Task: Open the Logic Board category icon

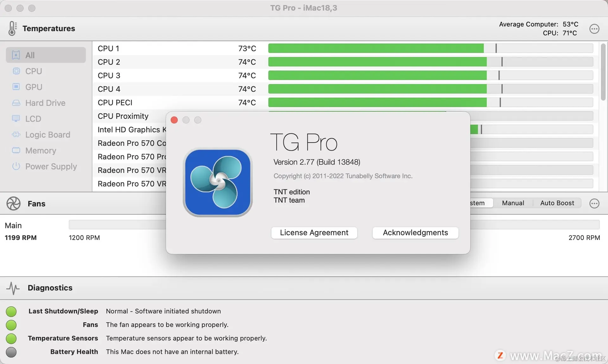Action: [x=16, y=135]
